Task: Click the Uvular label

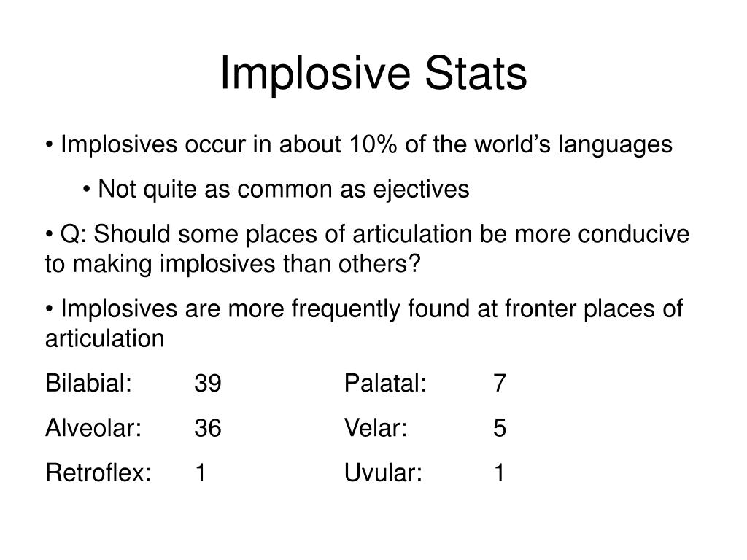Action: [x=383, y=472]
